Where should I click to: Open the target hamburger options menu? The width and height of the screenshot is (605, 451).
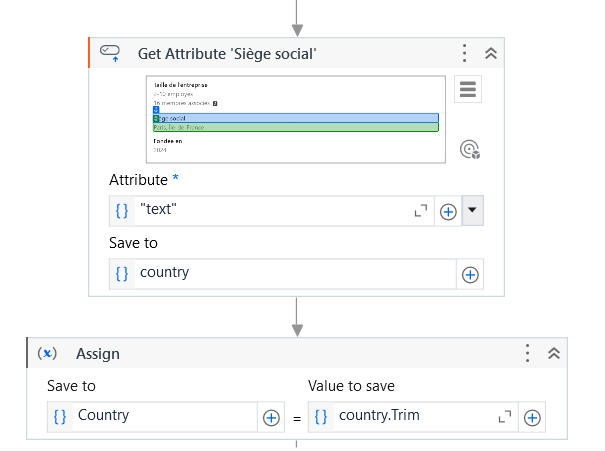tap(468, 89)
